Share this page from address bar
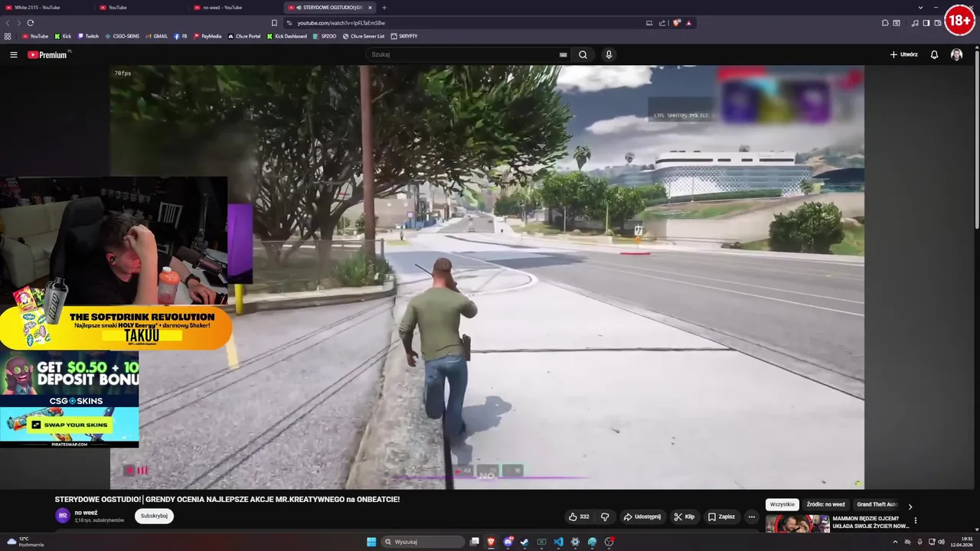Image resolution: width=980 pixels, height=551 pixels. 662,23
